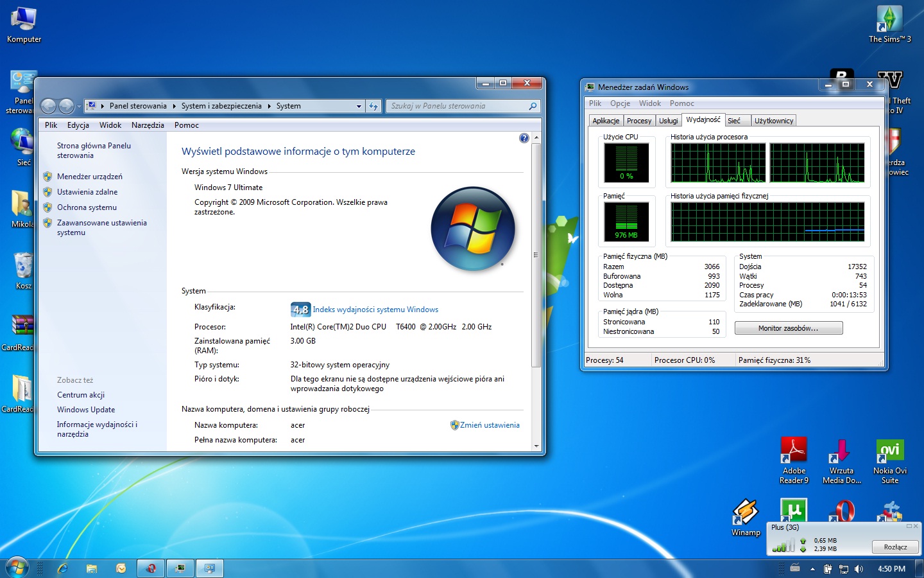924x578 pixels.
Task: Open the volume tray icon
Action: click(859, 569)
